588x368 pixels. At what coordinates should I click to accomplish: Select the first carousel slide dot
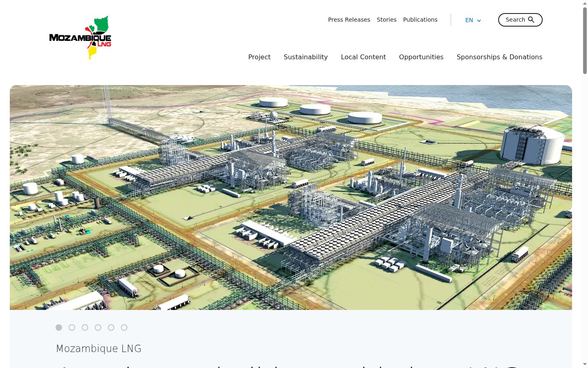coord(59,328)
